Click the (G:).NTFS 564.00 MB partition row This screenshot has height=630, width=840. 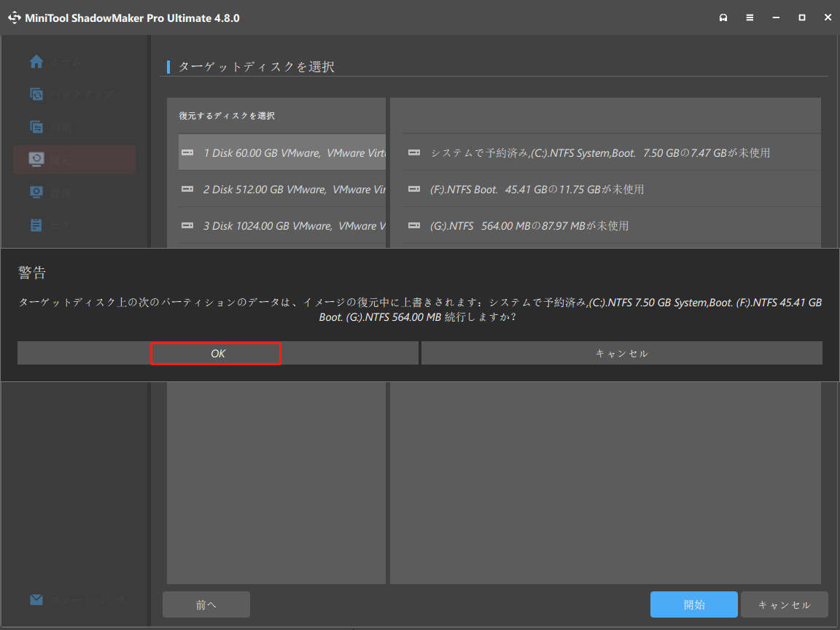(x=611, y=225)
